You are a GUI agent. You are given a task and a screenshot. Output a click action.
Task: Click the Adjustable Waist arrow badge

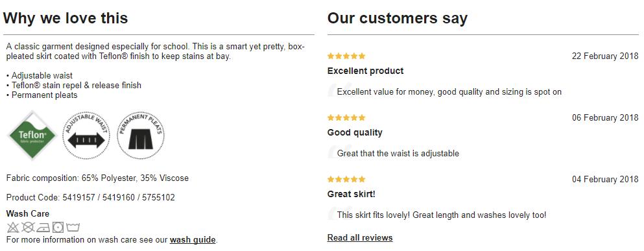pos(87,135)
